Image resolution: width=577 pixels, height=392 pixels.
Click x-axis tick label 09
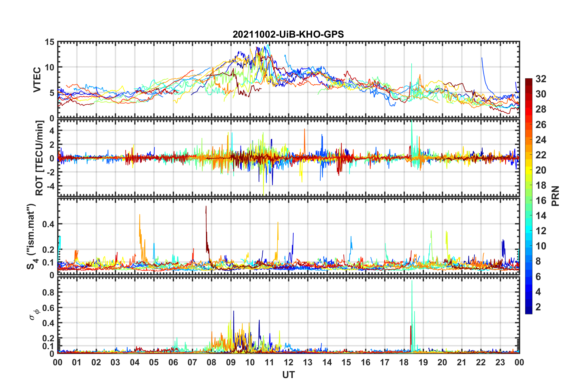pyautogui.click(x=231, y=362)
